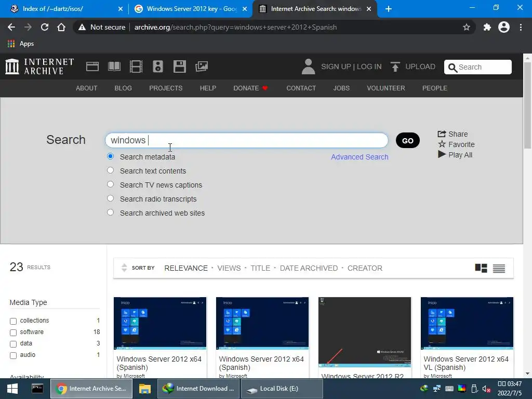Open the DONATE menu item
532x399 pixels.
(x=250, y=88)
